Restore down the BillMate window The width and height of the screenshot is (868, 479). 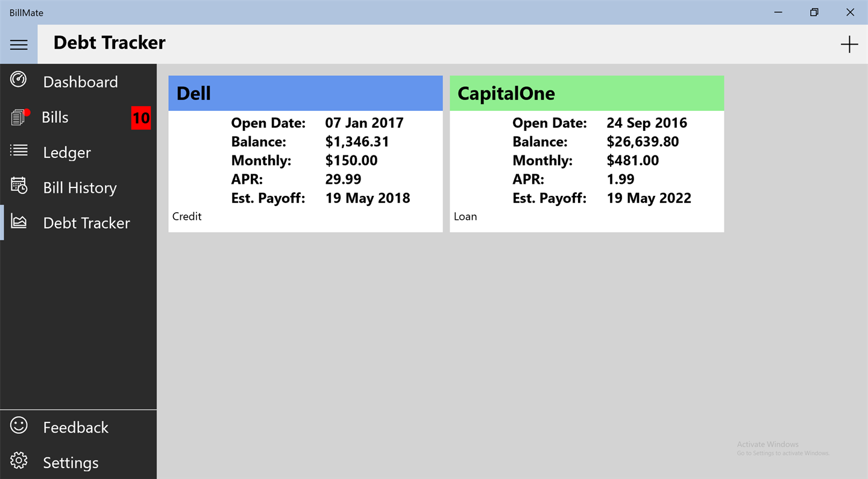point(814,12)
